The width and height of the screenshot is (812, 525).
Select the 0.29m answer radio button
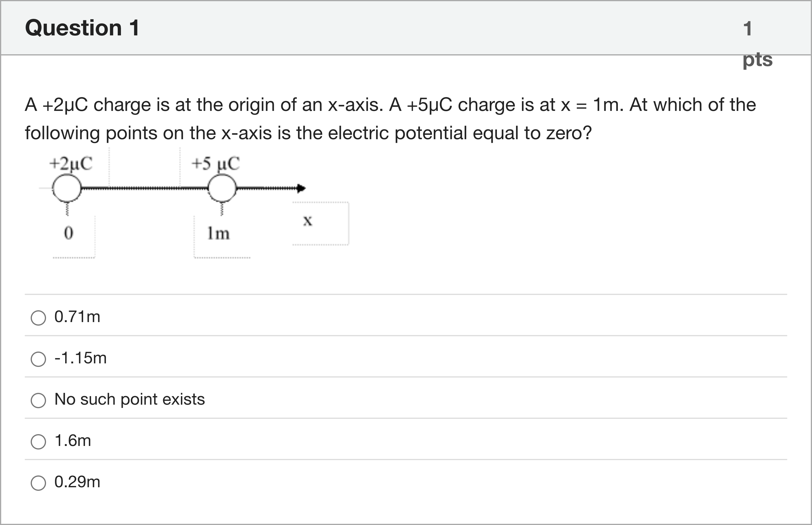(x=38, y=483)
